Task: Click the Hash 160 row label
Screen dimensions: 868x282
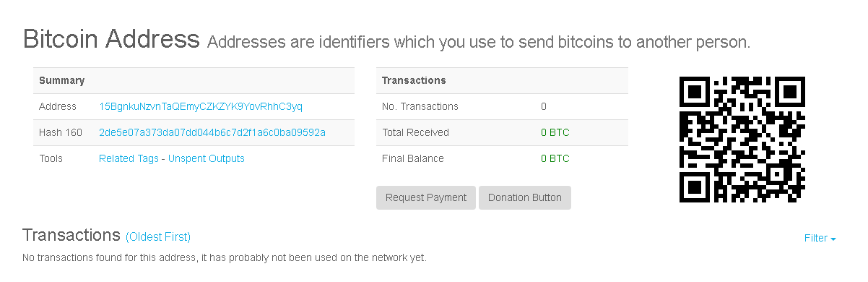Action: tap(61, 132)
